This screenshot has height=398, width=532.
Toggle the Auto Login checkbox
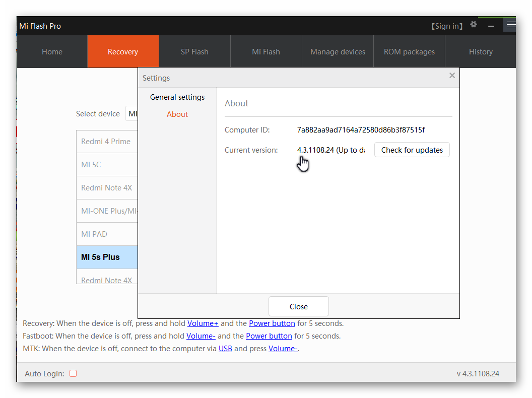coord(73,374)
